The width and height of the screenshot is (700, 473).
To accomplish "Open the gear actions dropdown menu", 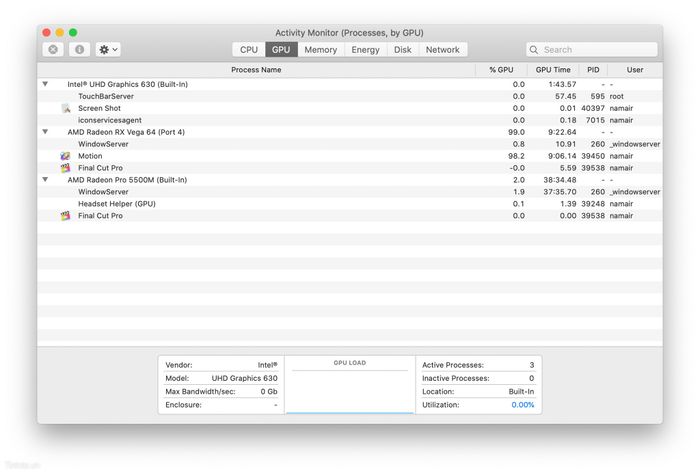I will [x=108, y=50].
